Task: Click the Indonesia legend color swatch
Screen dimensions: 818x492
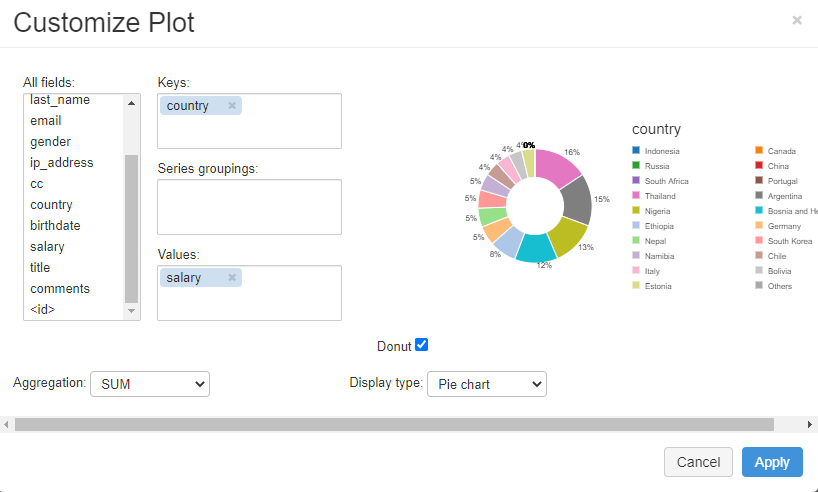Action: [x=636, y=151]
